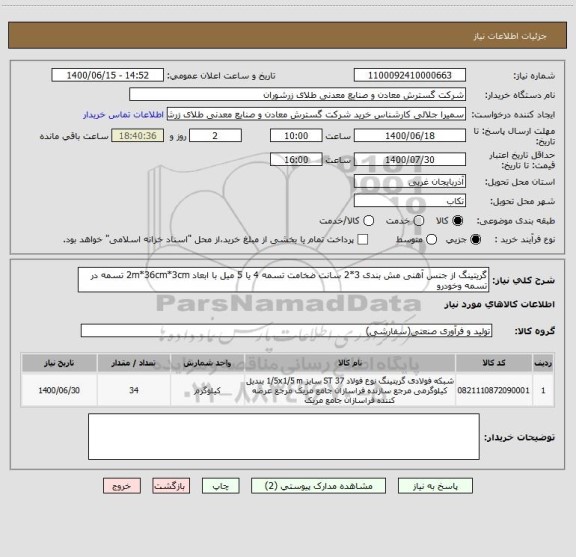Click the شرح کلی نیاز description box

point(283,280)
